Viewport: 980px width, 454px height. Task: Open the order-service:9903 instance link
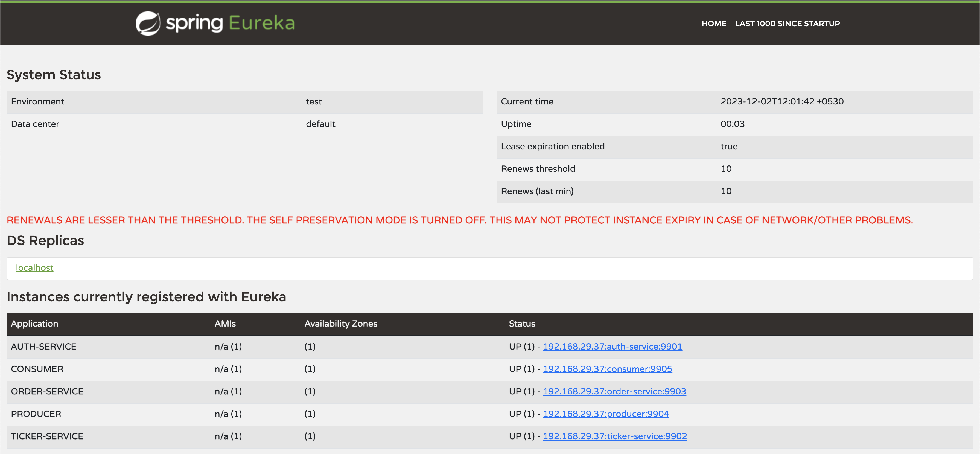(614, 392)
